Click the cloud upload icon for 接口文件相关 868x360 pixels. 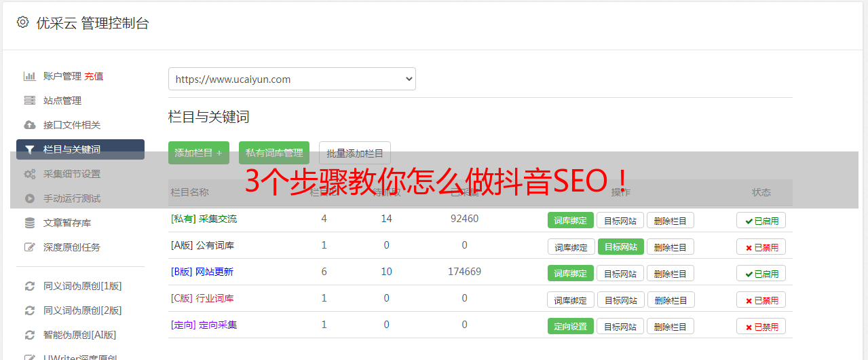29,125
